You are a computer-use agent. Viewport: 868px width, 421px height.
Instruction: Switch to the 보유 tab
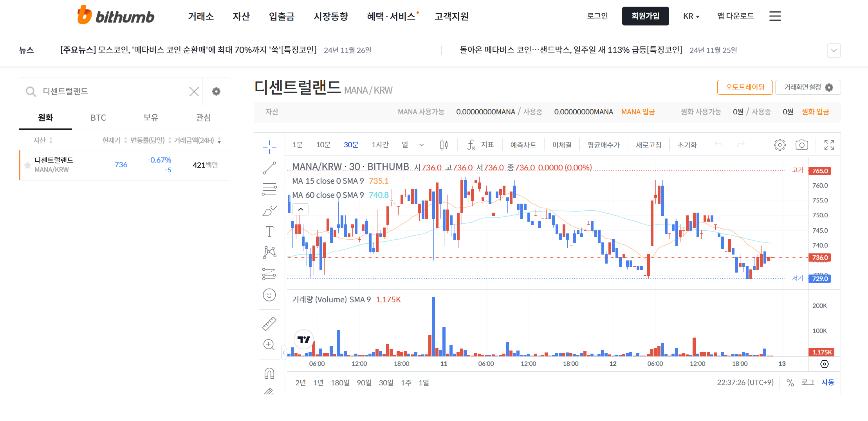point(151,117)
